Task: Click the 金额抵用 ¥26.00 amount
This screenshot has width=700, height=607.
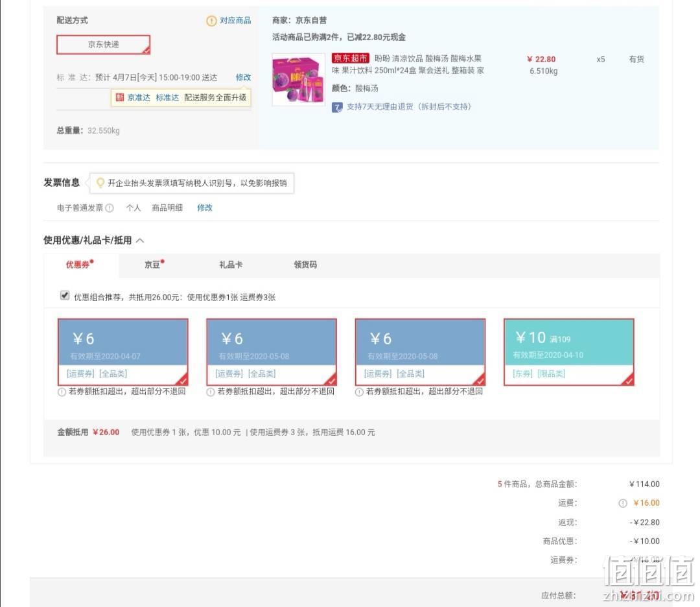Action: coord(106,433)
